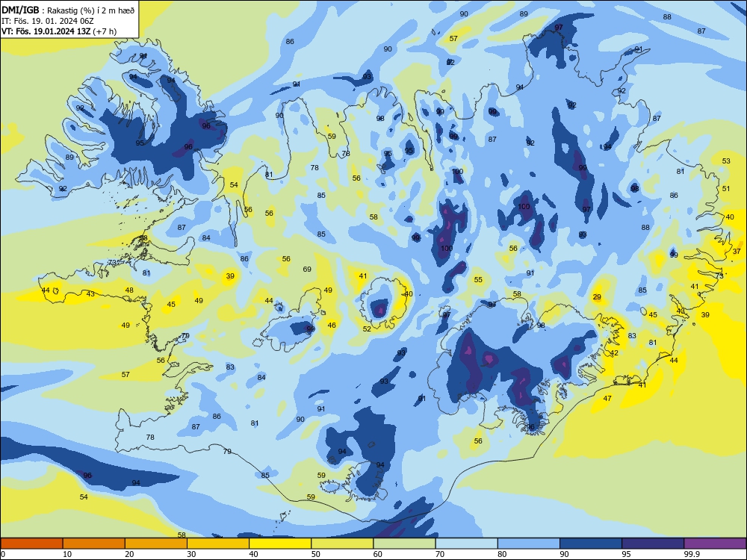Select the humidity value 48 on the map
This screenshot has width=747, height=560.
(x=129, y=290)
